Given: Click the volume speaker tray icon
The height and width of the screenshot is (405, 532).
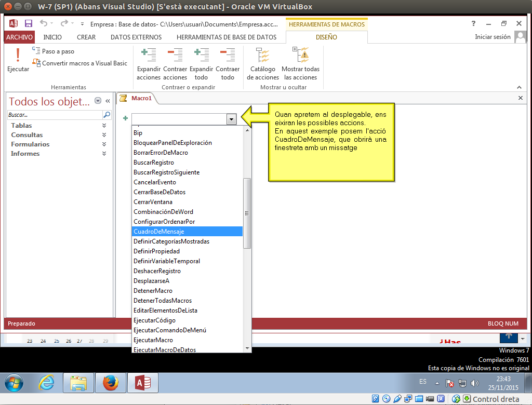Looking at the screenshot, I should (475, 383).
